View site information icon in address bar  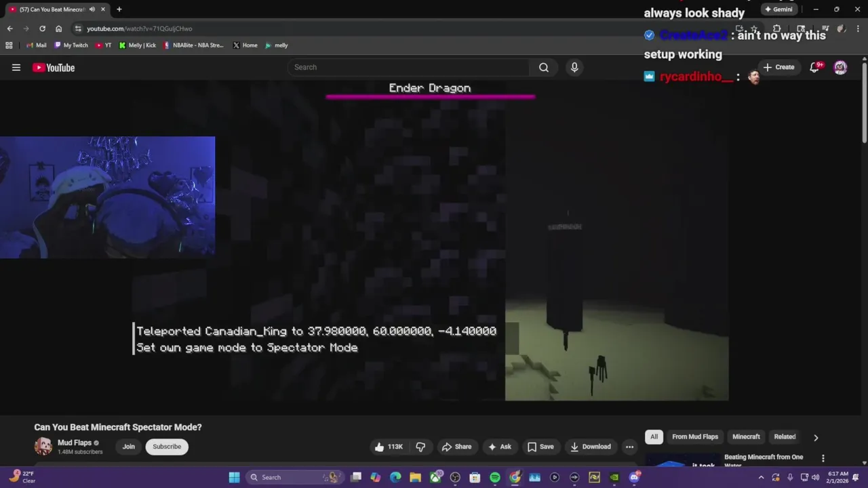click(79, 28)
